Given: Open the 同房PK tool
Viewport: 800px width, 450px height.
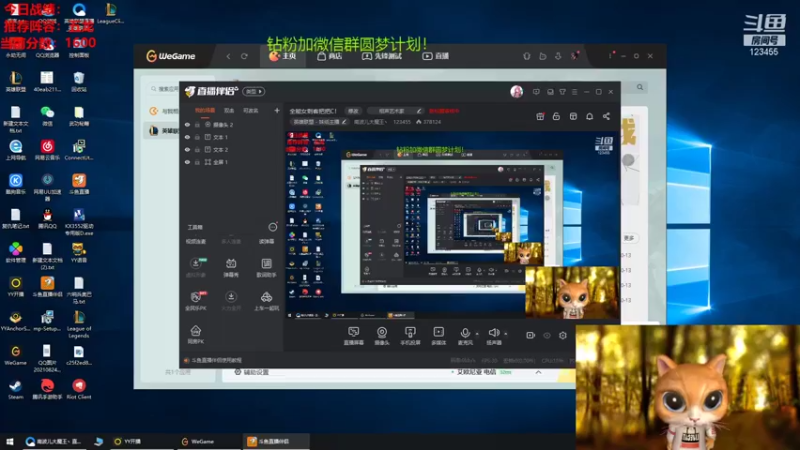Looking at the screenshot, I should (195, 335).
